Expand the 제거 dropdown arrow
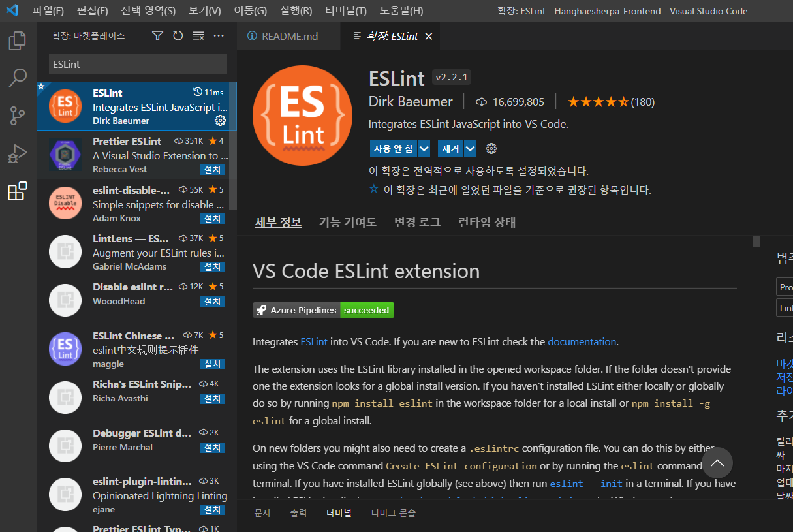The width and height of the screenshot is (793, 532). tap(470, 149)
